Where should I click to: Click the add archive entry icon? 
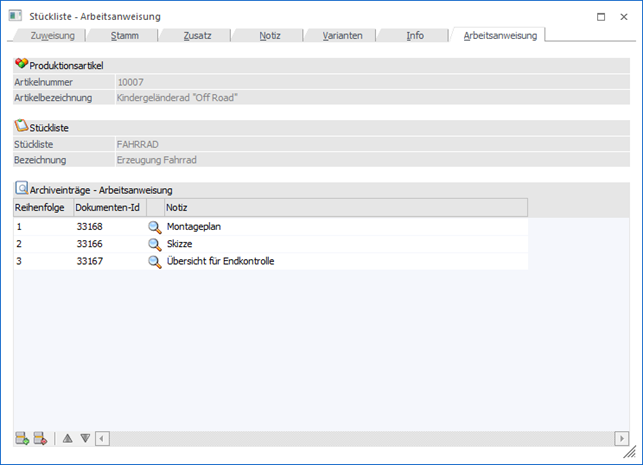point(22,438)
